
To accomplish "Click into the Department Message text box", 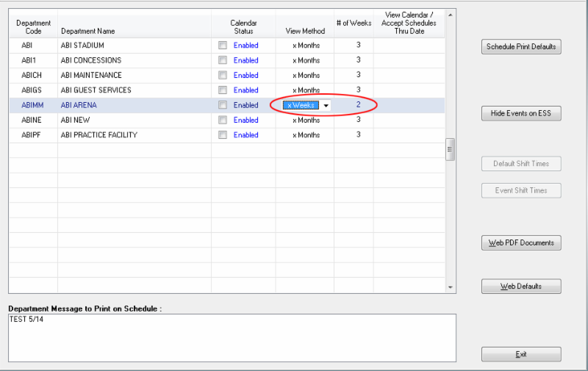I will [x=232, y=338].
